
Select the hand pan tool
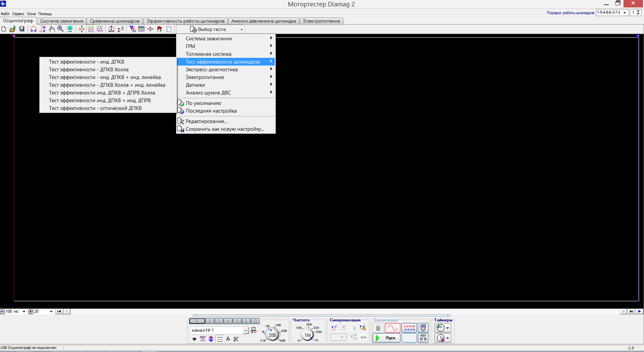(52, 29)
